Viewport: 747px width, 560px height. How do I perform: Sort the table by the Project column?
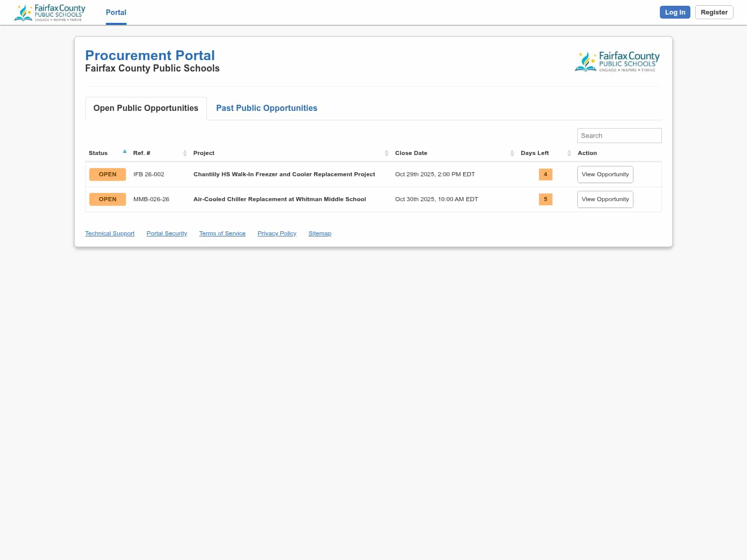[386, 153]
